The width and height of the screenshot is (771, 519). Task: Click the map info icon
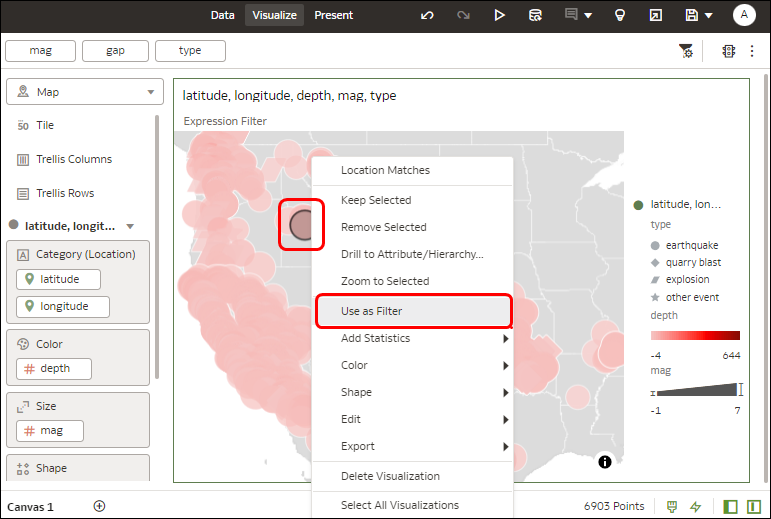click(605, 461)
